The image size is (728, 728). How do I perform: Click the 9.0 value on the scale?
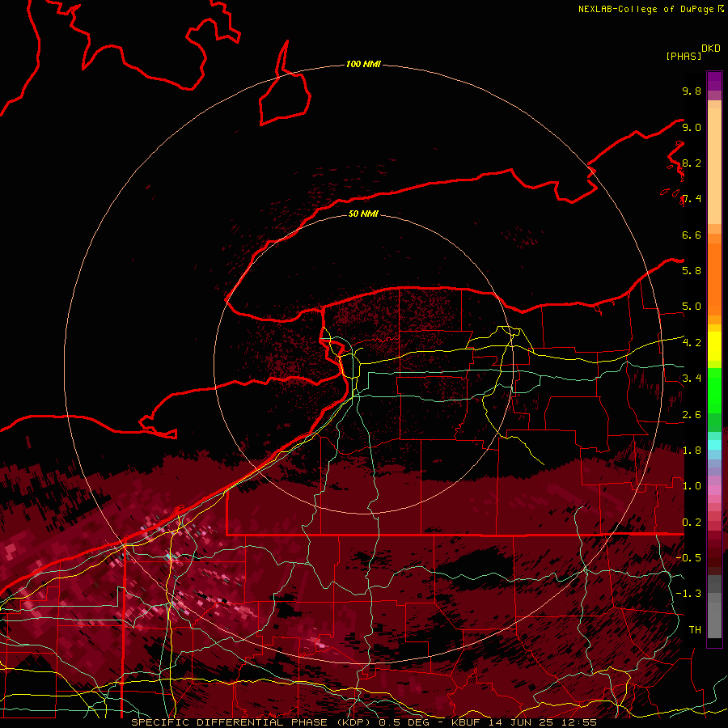[x=692, y=127]
